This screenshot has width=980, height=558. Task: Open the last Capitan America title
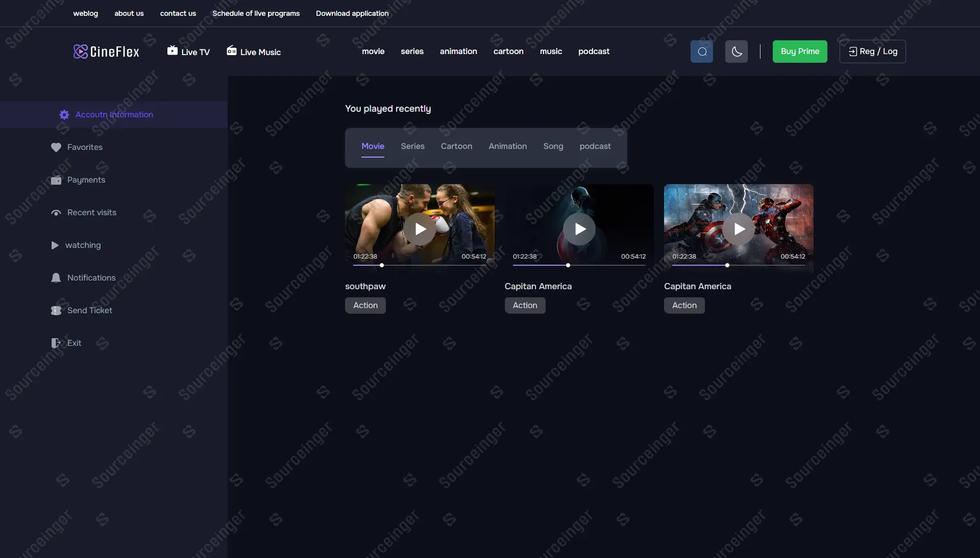pos(697,287)
